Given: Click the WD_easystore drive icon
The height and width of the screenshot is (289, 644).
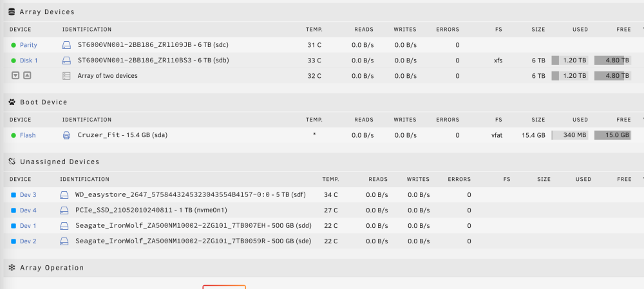Looking at the screenshot, I should [64, 195].
